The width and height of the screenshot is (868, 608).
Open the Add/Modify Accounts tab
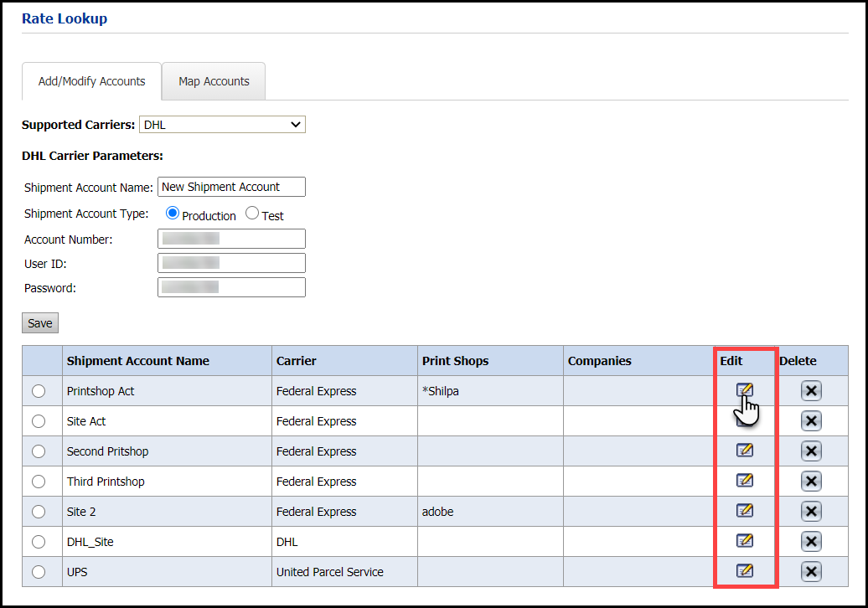tap(92, 81)
